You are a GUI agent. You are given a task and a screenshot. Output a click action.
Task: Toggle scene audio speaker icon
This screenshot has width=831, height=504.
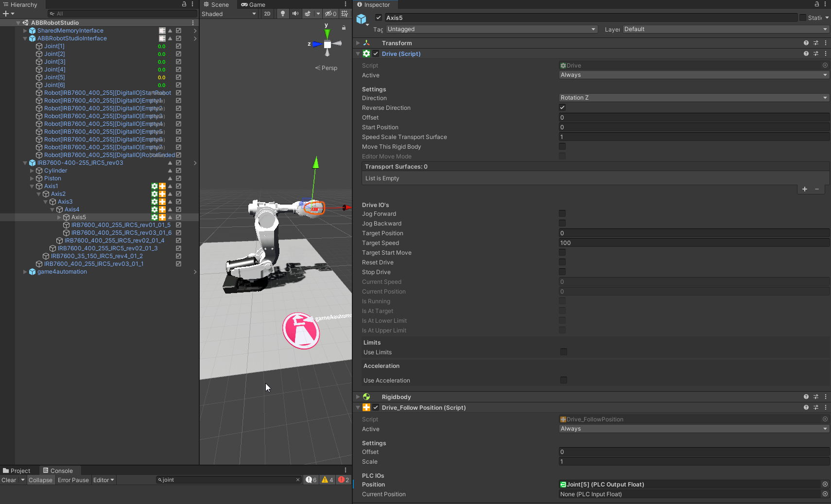[295, 14]
